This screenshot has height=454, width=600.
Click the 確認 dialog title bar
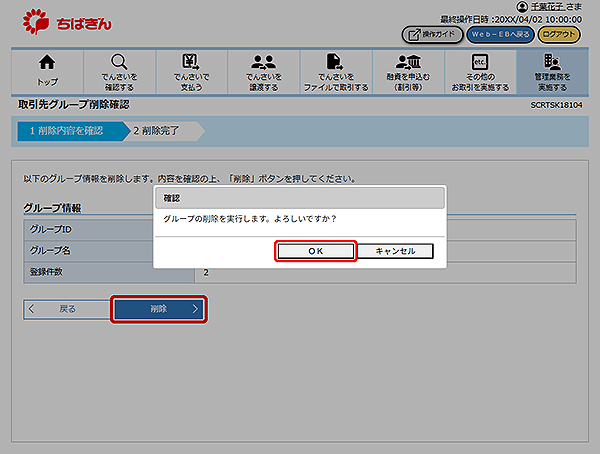299,197
